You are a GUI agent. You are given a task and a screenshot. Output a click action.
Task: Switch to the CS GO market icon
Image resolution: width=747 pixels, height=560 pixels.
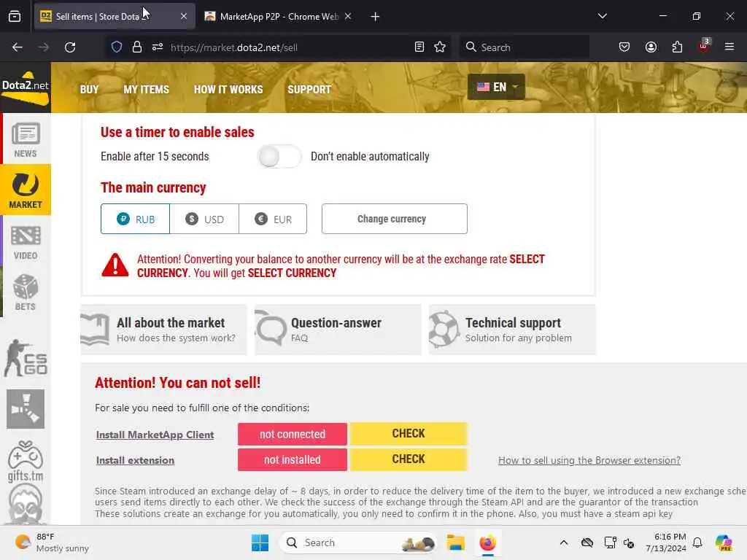(x=26, y=358)
